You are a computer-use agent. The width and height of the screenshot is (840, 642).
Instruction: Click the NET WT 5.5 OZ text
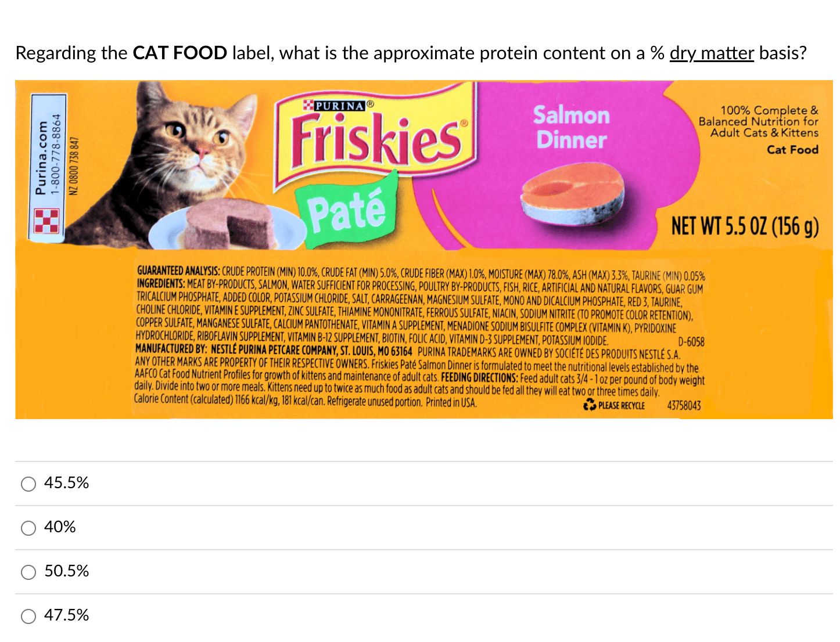pyautogui.click(x=745, y=226)
